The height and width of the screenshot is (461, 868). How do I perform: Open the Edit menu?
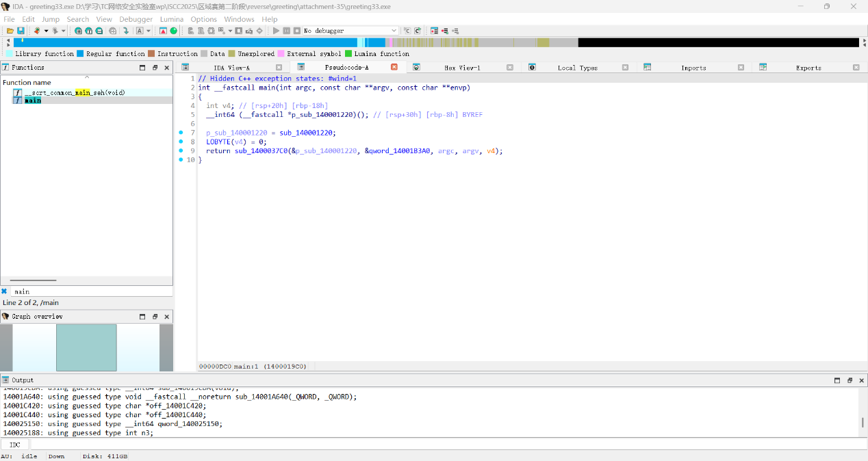coord(28,19)
